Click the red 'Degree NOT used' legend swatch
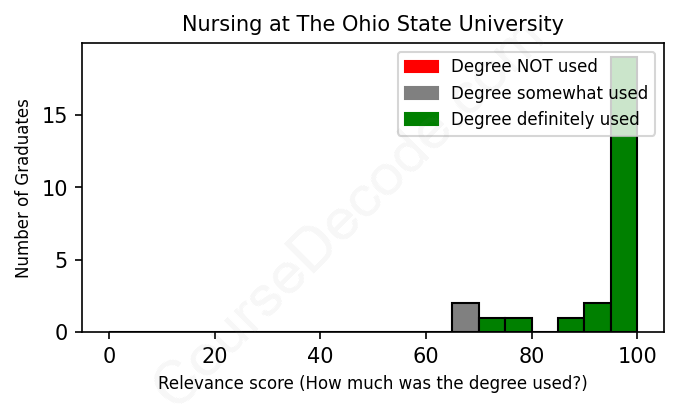 tap(421, 67)
